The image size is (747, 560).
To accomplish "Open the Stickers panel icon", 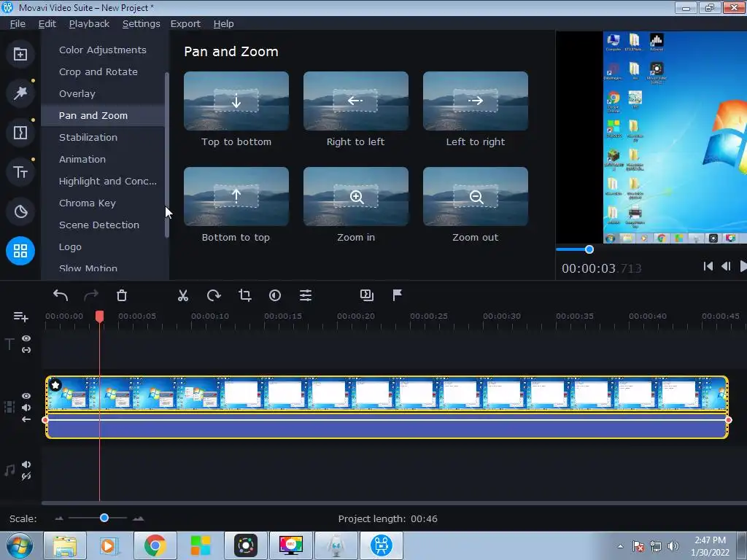I will [x=20, y=211].
